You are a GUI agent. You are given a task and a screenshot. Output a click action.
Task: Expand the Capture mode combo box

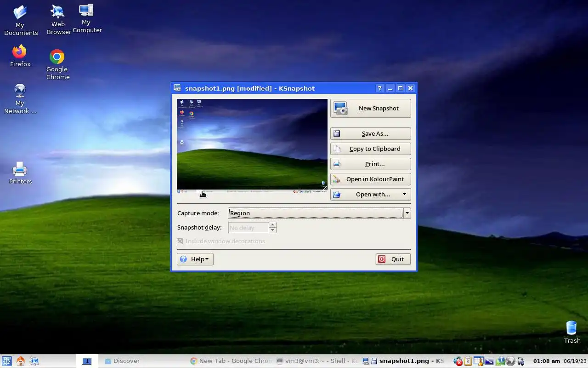click(407, 213)
